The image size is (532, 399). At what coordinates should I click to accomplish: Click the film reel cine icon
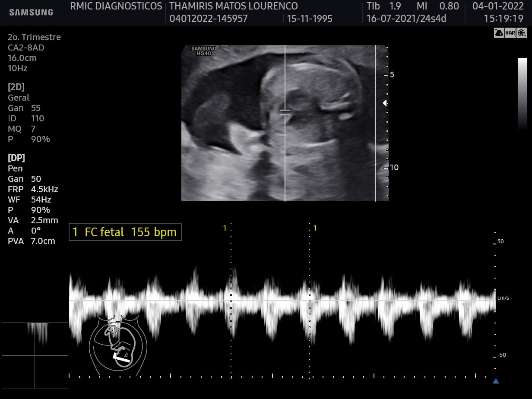[x=522, y=33]
